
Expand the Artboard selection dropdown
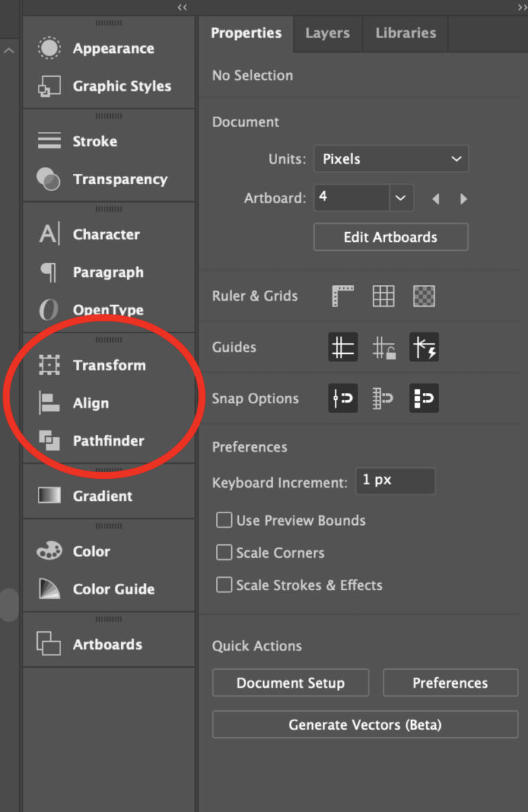[401, 198]
